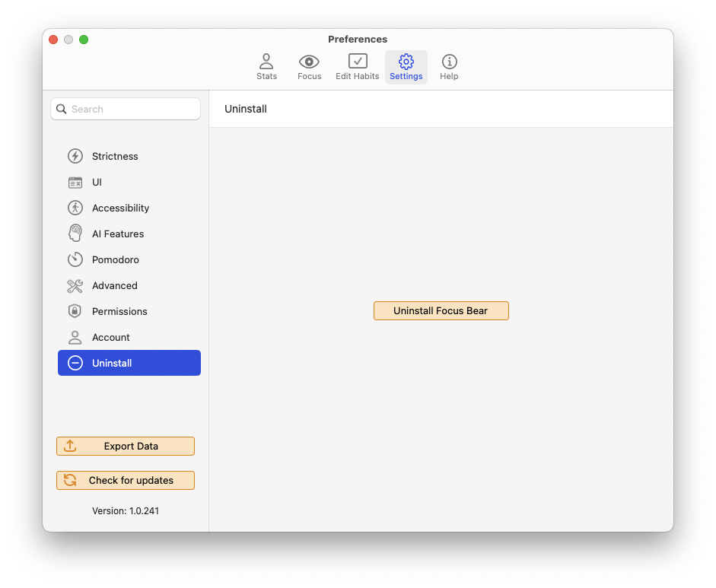Image resolution: width=716 pixels, height=588 pixels.
Task: Click the Account person icon in sidebar
Action: click(x=75, y=338)
